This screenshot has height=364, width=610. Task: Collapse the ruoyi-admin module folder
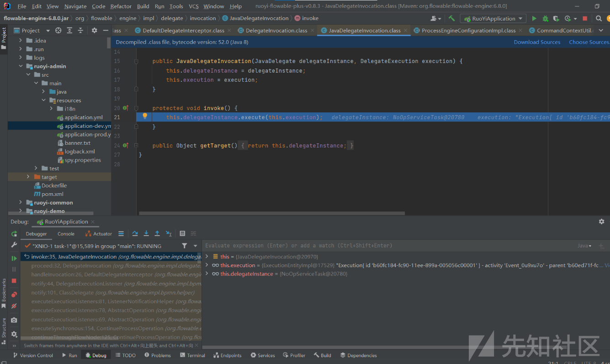21,66
